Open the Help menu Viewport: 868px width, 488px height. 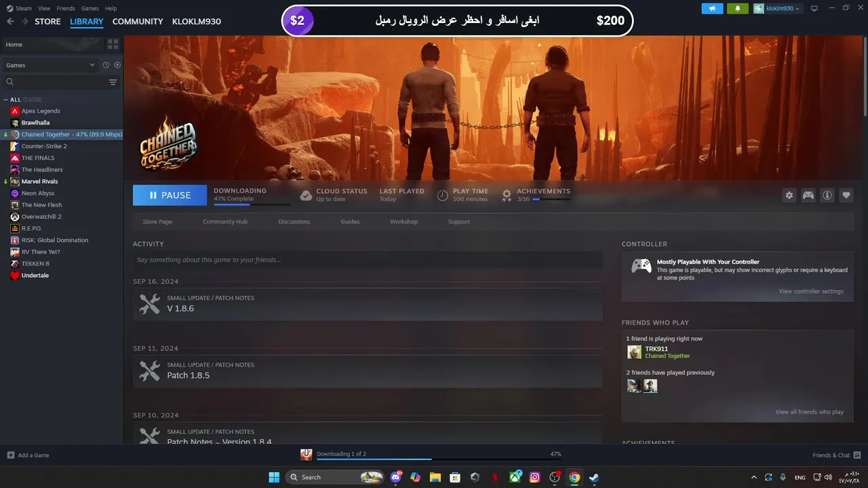[111, 8]
